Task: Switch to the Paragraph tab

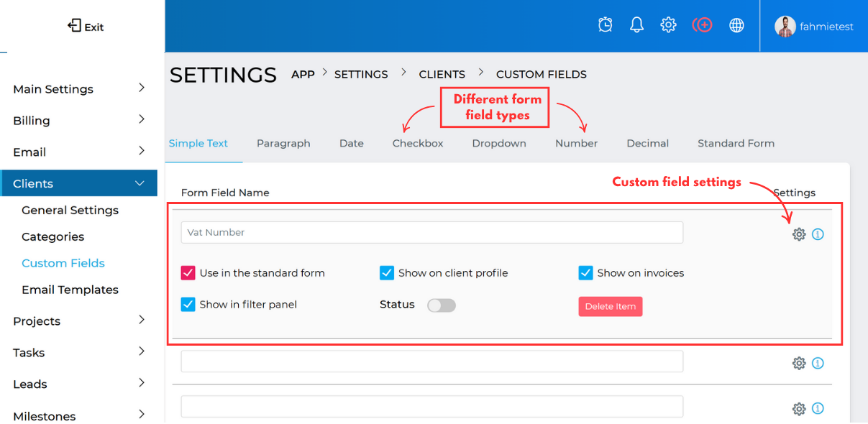Action: pos(283,143)
